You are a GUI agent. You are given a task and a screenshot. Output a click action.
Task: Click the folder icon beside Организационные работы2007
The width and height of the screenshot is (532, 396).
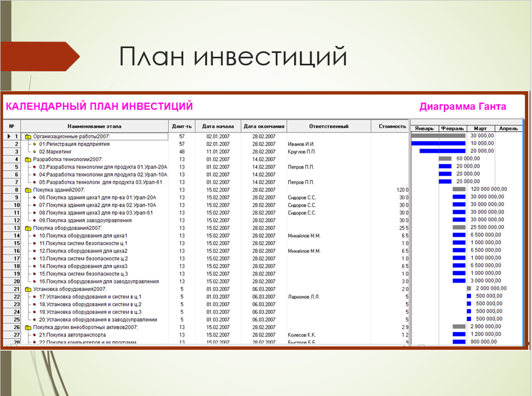click(28, 137)
